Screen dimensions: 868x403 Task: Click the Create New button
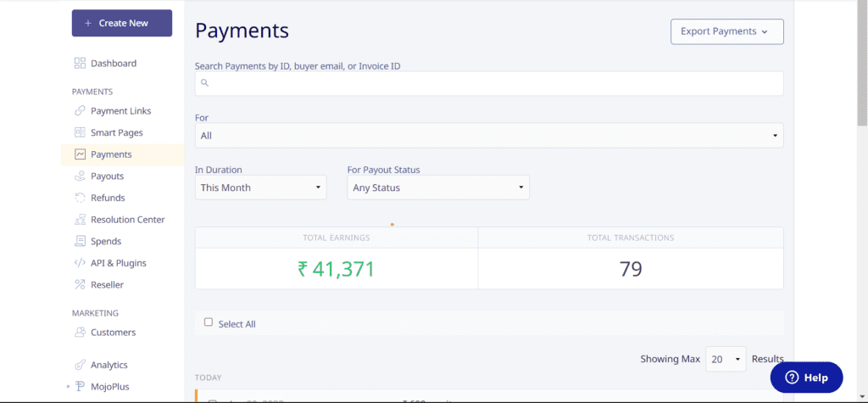pyautogui.click(x=122, y=23)
